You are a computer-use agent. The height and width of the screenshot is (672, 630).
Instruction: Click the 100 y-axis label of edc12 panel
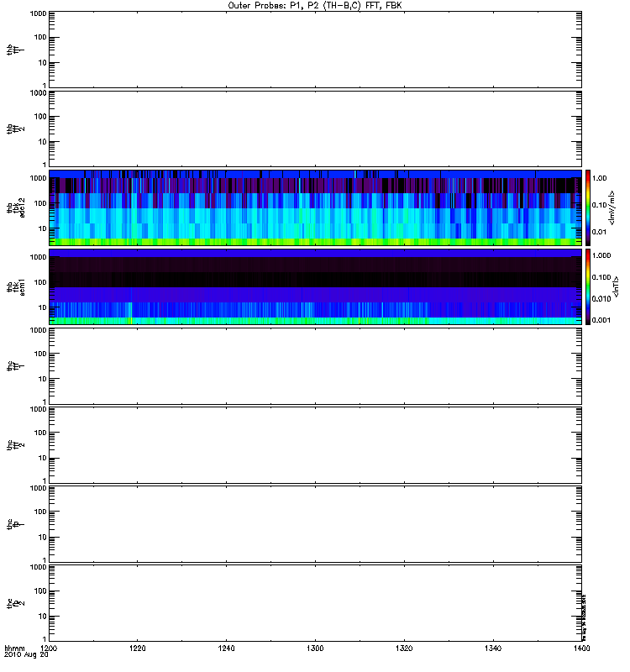(39, 203)
